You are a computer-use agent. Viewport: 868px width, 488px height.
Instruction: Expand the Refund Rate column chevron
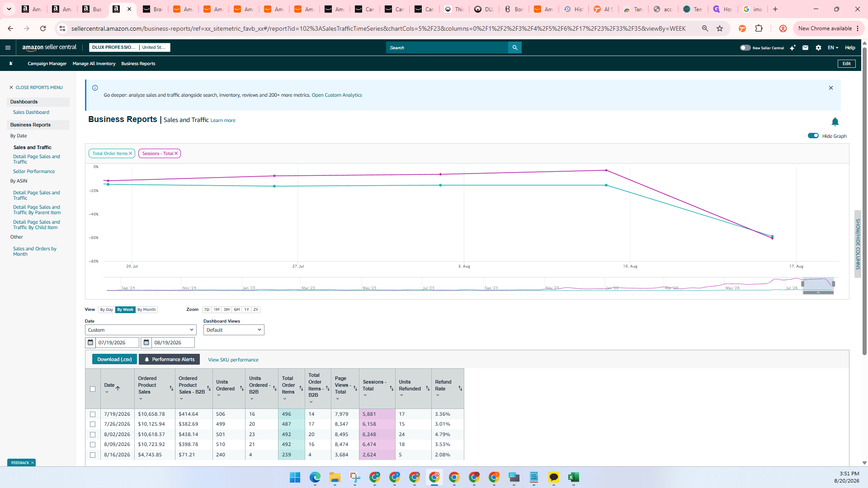click(x=438, y=395)
